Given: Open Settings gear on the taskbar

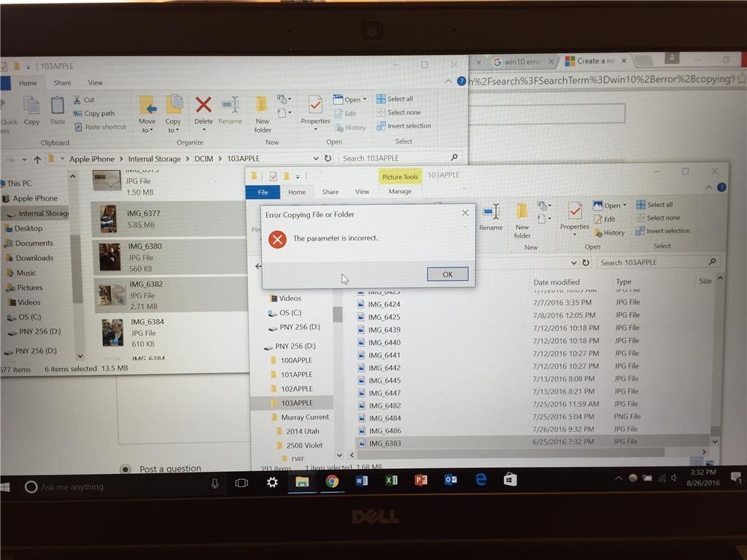Looking at the screenshot, I should 272,483.
